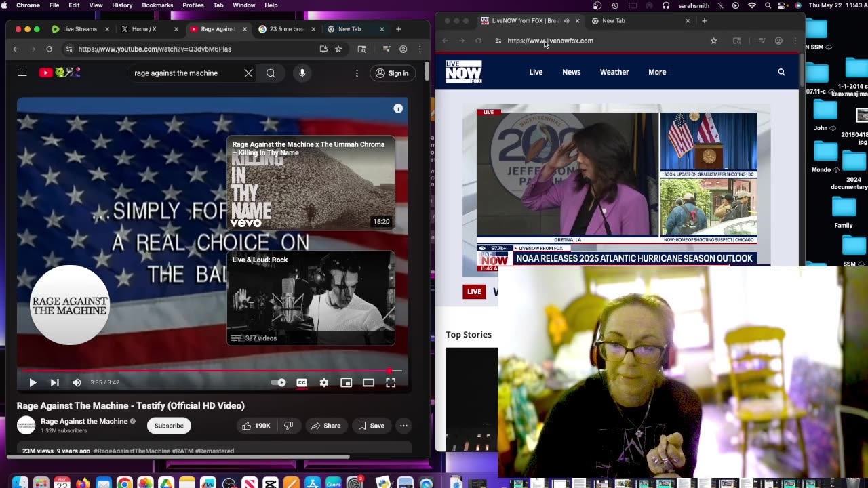868x488 pixels.
Task: Enter fullscreen on the YouTube player
Action: tap(391, 382)
